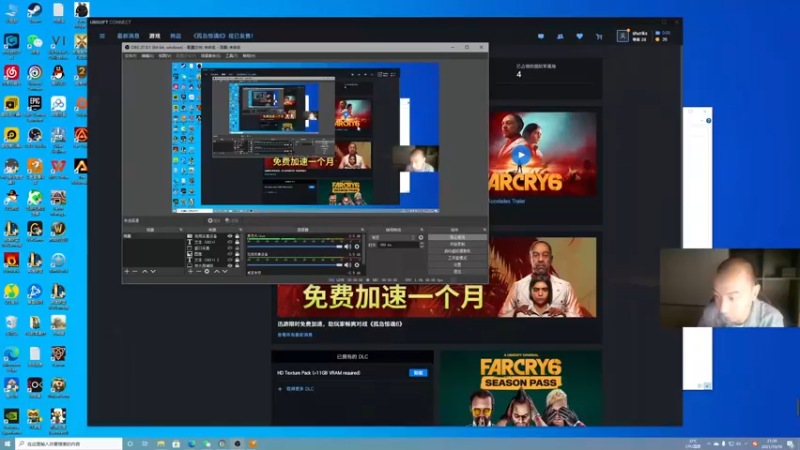800x450 pixels.
Task: Click the user profile avatar in Ubisoft Connect
Action: (x=622, y=36)
